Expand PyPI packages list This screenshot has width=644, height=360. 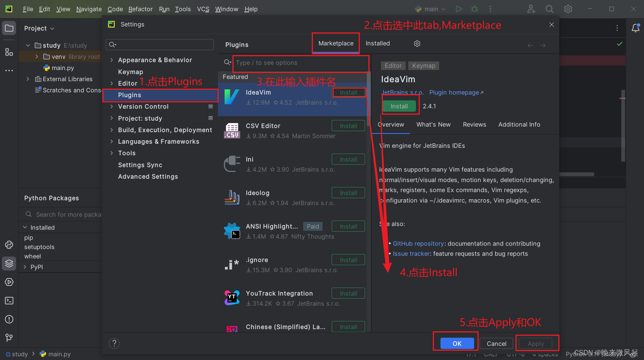(x=25, y=267)
